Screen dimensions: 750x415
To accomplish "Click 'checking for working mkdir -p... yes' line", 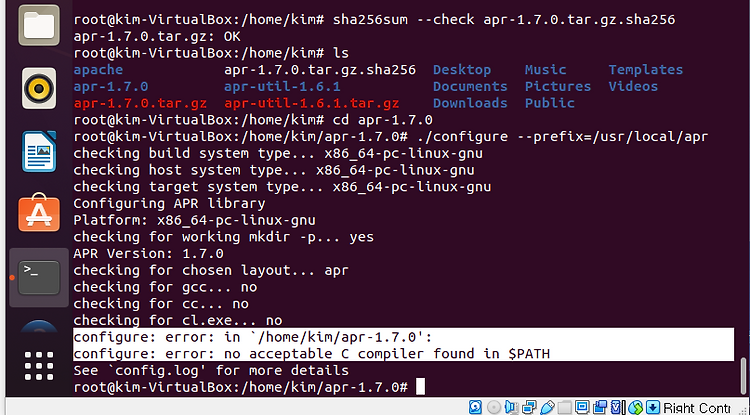I will (223, 237).
